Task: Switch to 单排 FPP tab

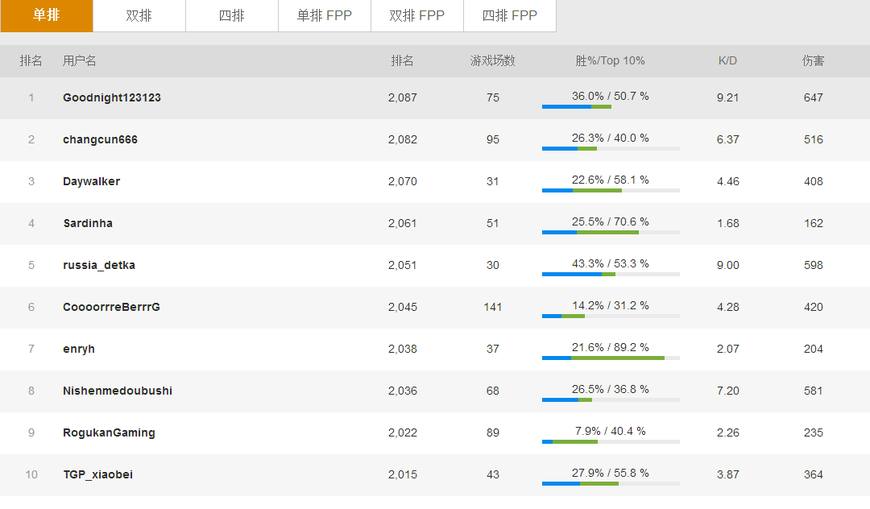Action: [x=324, y=15]
